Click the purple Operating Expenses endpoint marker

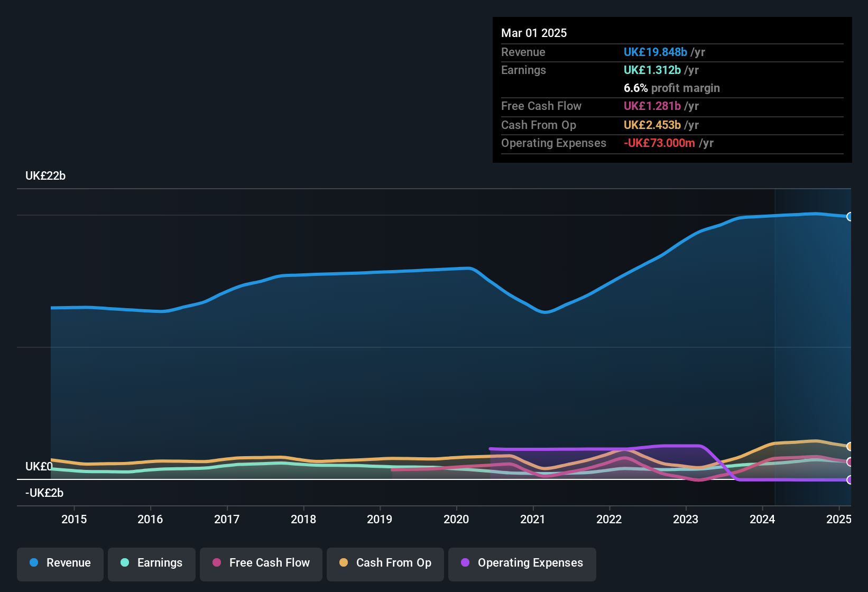pyautogui.click(x=849, y=480)
